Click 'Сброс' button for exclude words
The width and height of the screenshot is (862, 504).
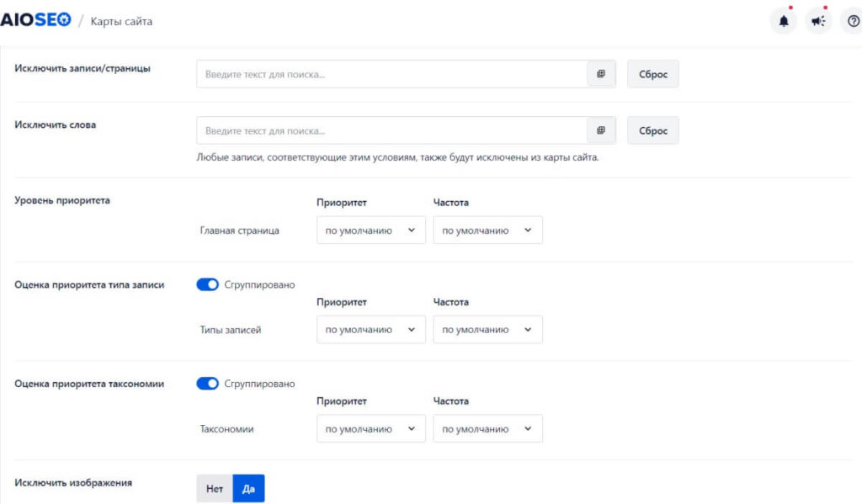pyautogui.click(x=652, y=130)
